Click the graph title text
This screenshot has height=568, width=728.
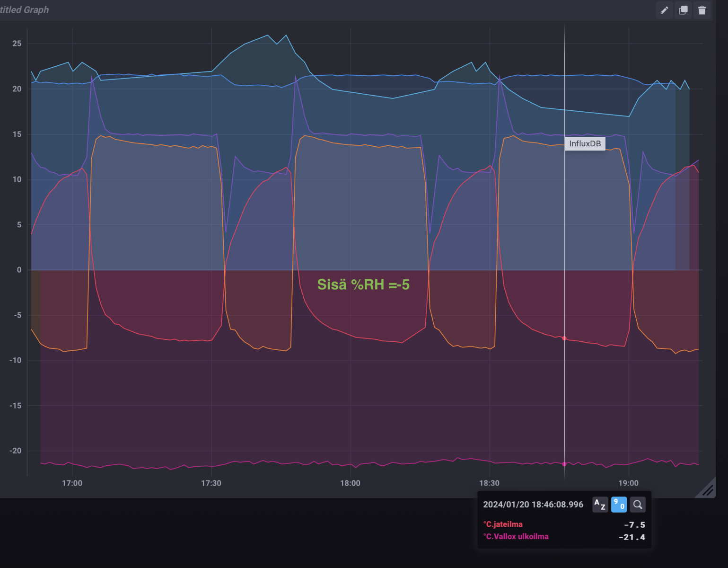[25, 10]
